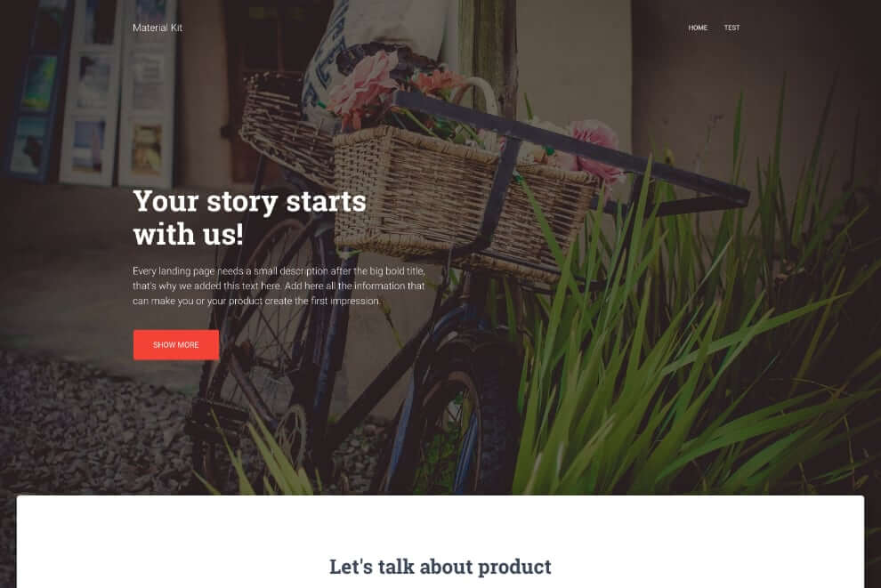Select the 'Your story starts with us!' headline
The image size is (881, 588).
[249, 217]
